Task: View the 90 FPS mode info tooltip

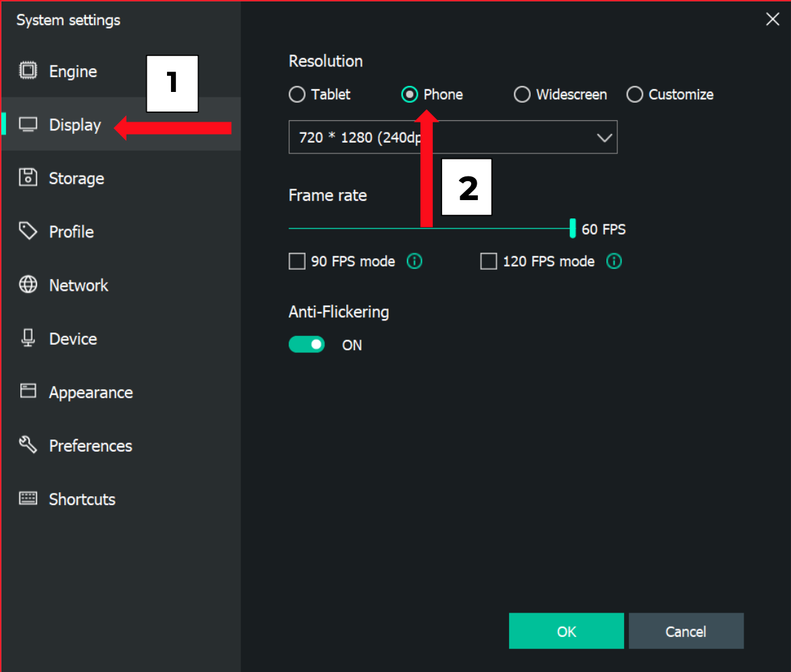Action: click(414, 261)
